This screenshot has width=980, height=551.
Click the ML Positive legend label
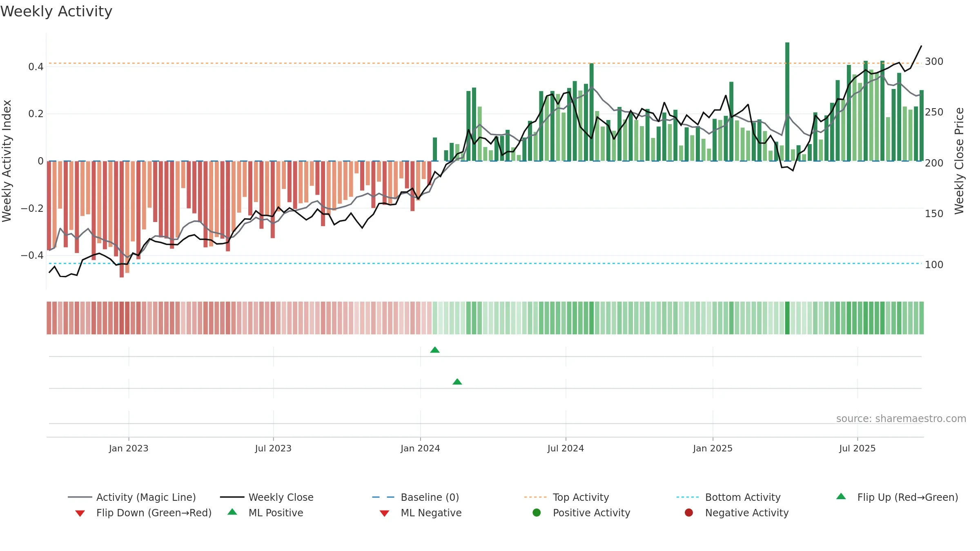coord(276,513)
